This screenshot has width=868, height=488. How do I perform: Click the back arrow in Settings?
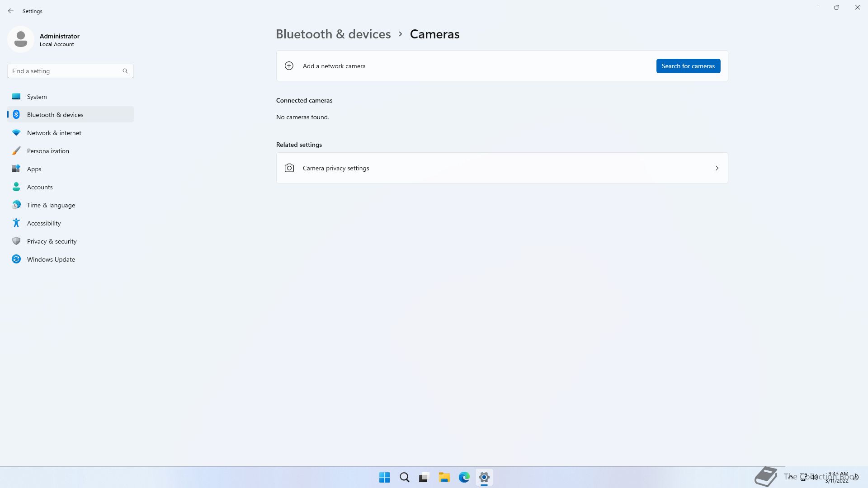point(11,11)
